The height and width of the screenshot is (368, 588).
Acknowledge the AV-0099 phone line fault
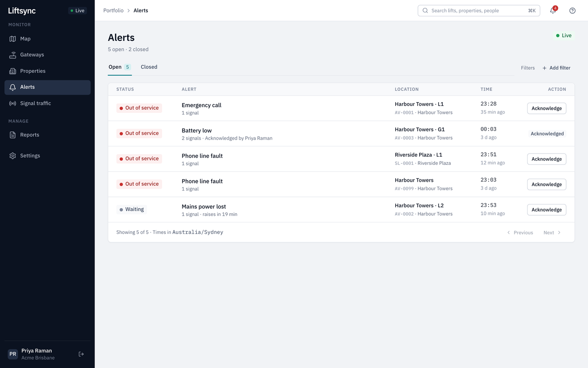click(x=546, y=184)
